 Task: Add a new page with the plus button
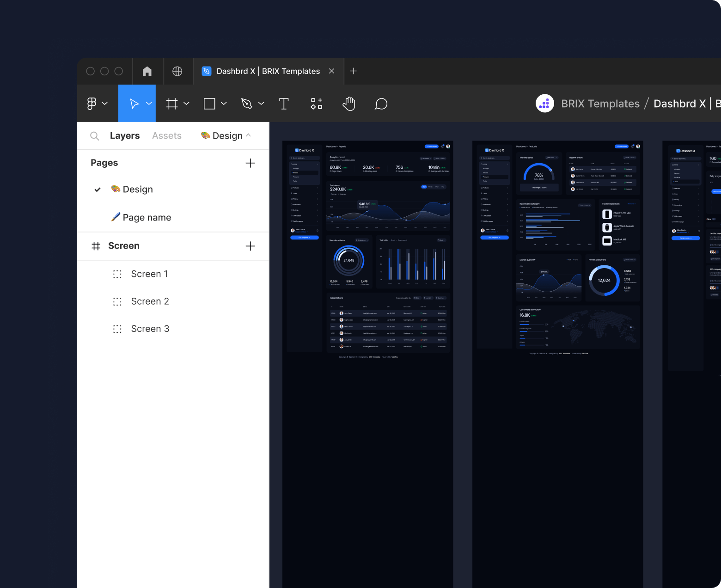(250, 163)
